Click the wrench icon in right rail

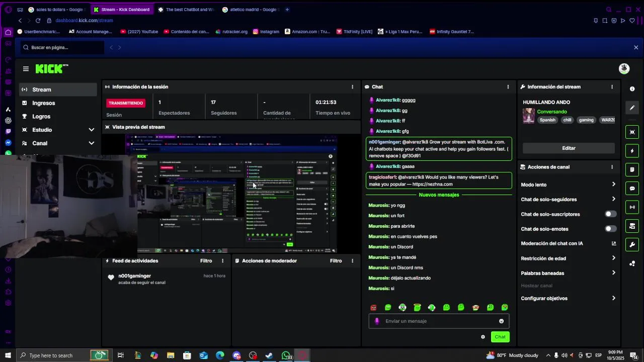(x=632, y=245)
